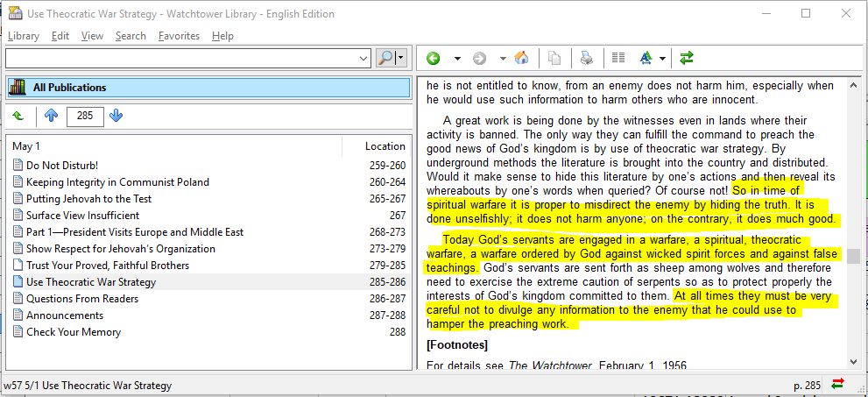868x397 pixels.
Task: Click the article scrollbar down arrow
Action: coord(853,361)
